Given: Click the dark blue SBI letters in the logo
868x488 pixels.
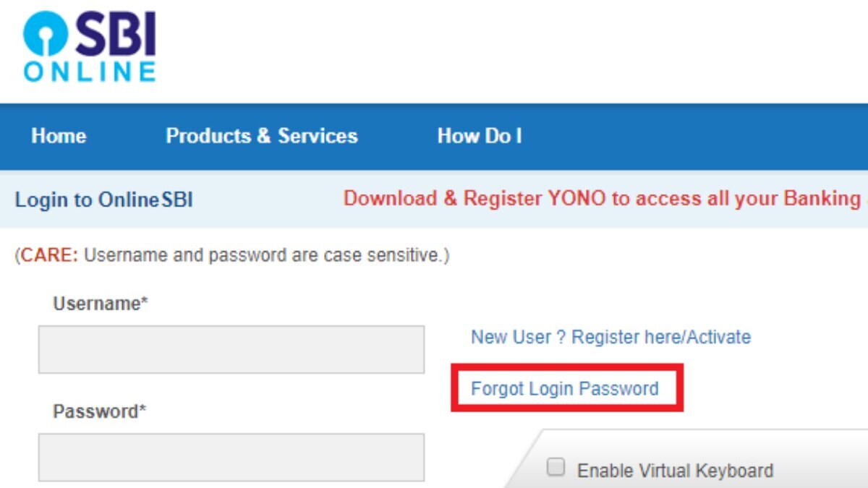Looking at the screenshot, I should click(116, 35).
